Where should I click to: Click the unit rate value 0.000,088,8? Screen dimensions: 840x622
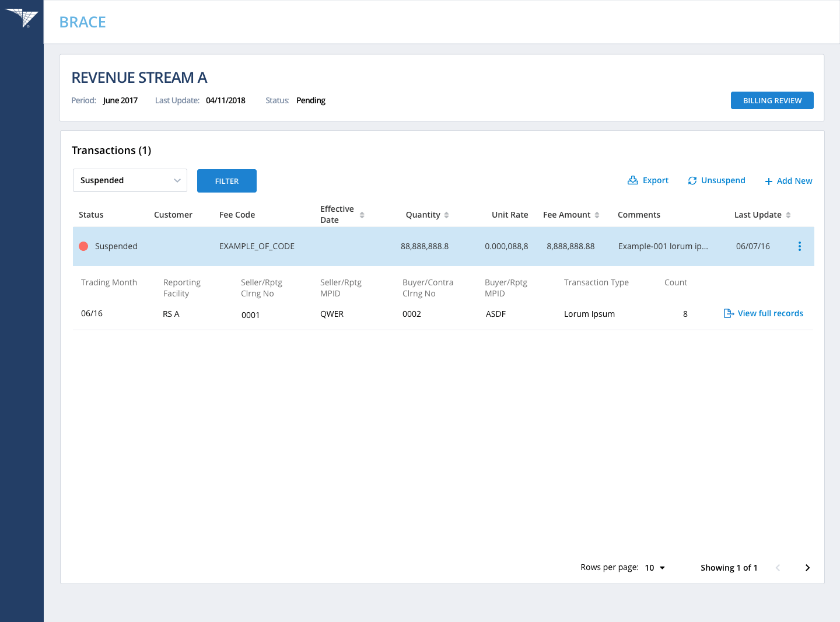tap(506, 246)
